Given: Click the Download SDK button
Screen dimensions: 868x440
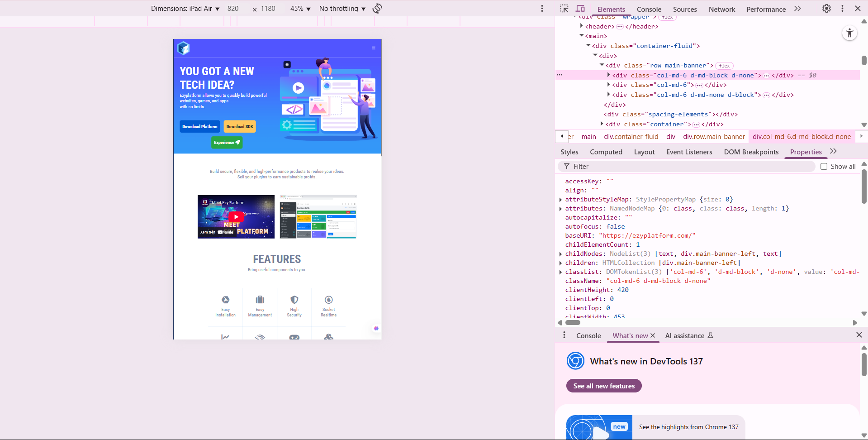Looking at the screenshot, I should [x=240, y=127].
